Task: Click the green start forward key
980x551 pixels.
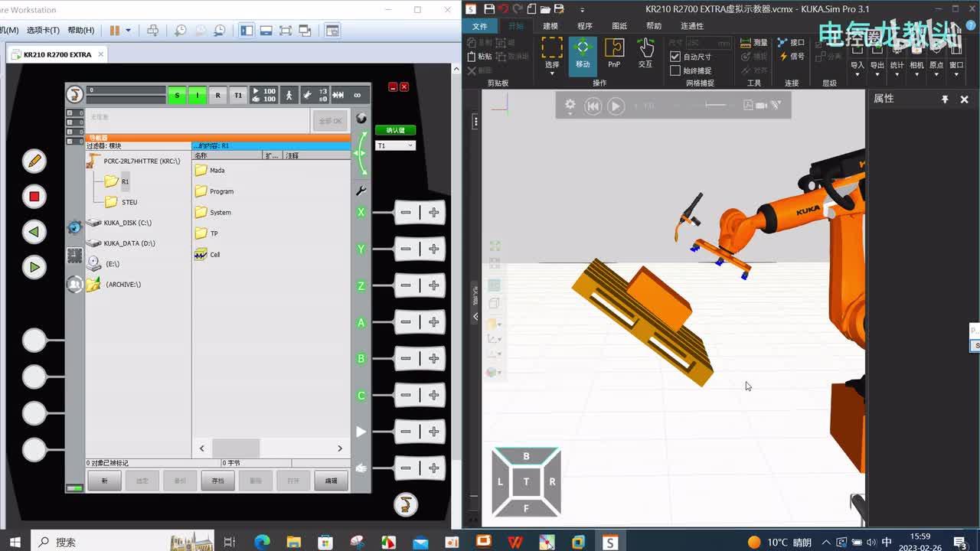Action: click(34, 267)
